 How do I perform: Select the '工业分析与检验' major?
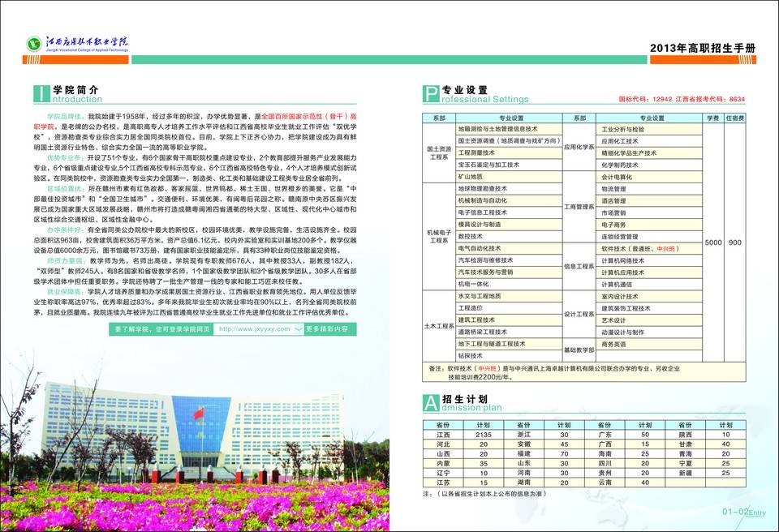(649, 129)
